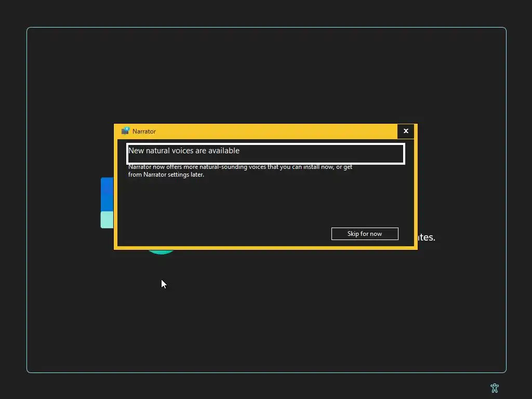
Task: Select the heading "New natural voices are available"
Action: pyautogui.click(x=183, y=151)
